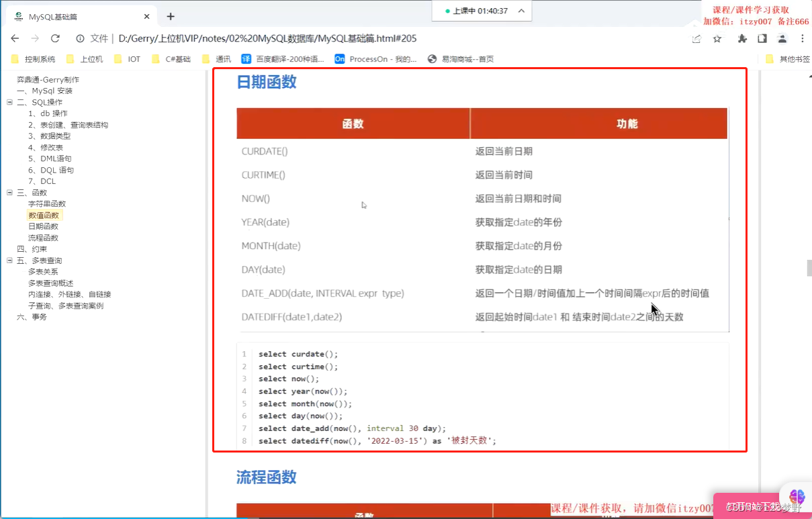The width and height of the screenshot is (812, 519).
Task: Click the DATE_ADD(date, INTERVAL expr type) cell
Action: click(x=322, y=293)
